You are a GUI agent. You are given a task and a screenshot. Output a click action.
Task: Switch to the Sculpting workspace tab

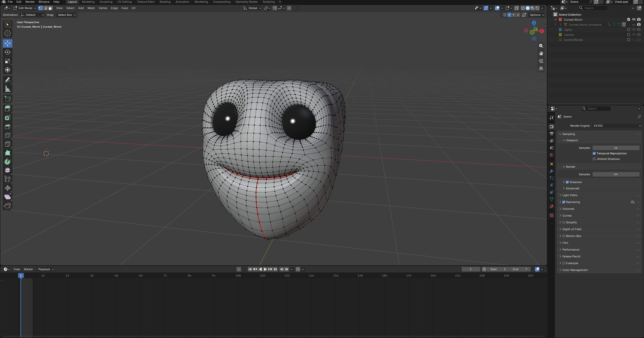click(106, 2)
